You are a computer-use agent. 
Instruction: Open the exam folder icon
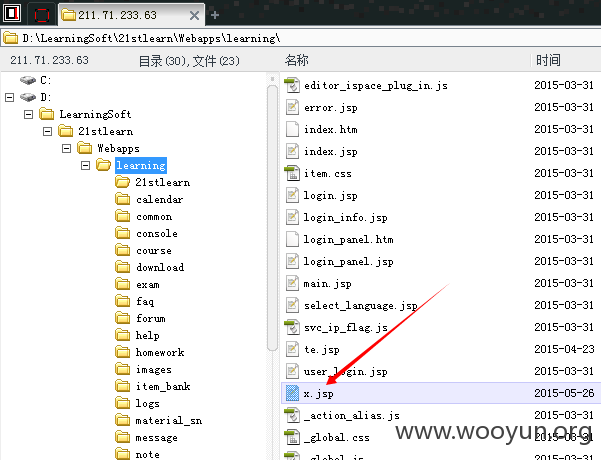pyautogui.click(x=123, y=284)
